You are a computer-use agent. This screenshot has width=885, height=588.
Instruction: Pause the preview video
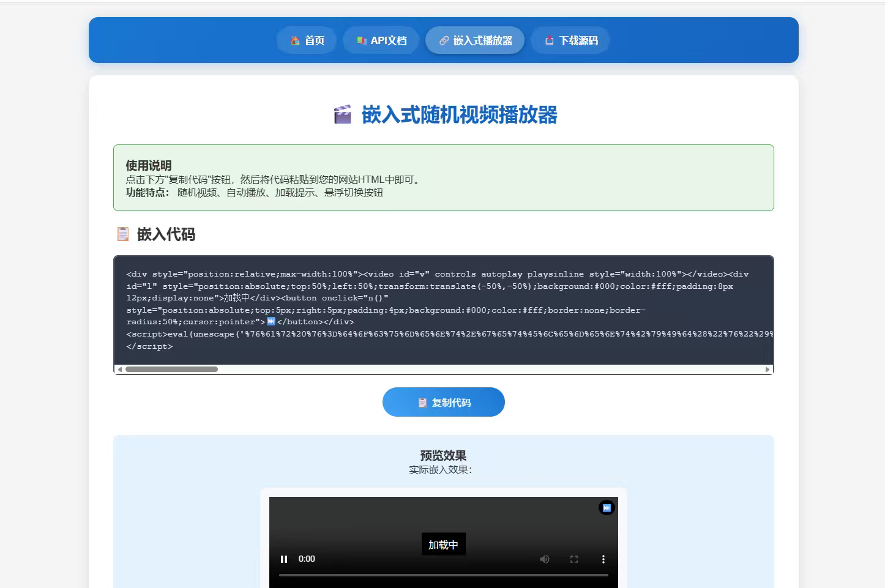(284, 559)
